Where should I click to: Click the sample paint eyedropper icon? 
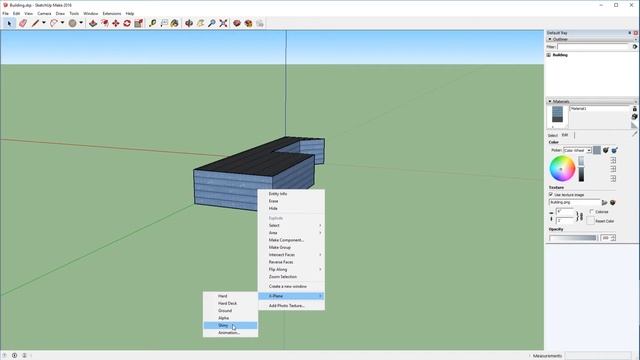[x=635, y=133]
